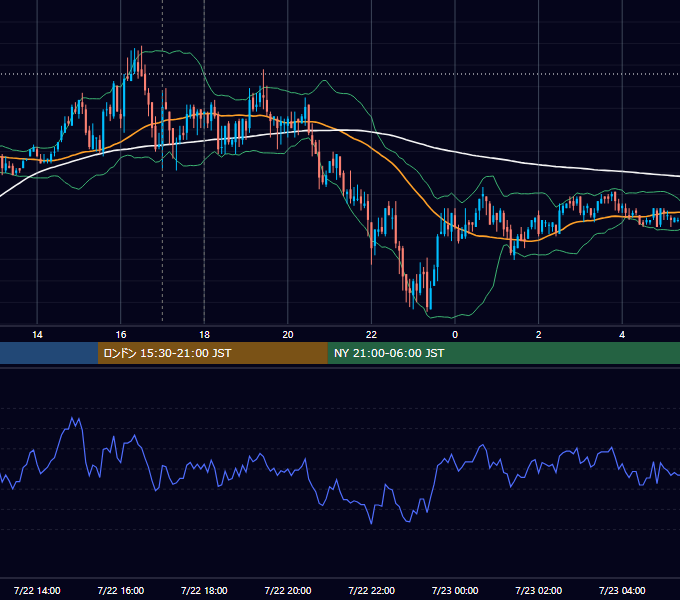Click the 7/22 16:00 time label

pos(121,590)
